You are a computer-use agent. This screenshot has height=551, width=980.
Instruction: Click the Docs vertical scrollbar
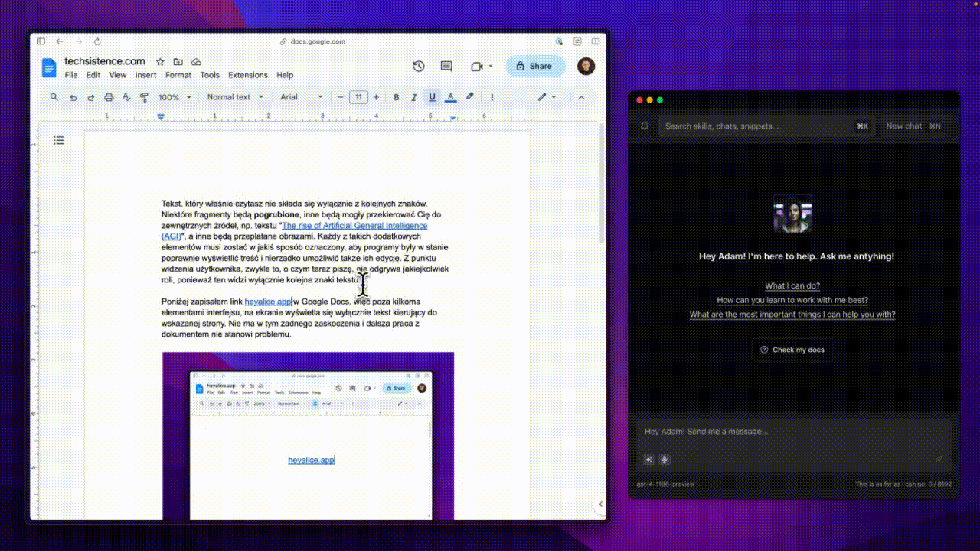(603, 184)
